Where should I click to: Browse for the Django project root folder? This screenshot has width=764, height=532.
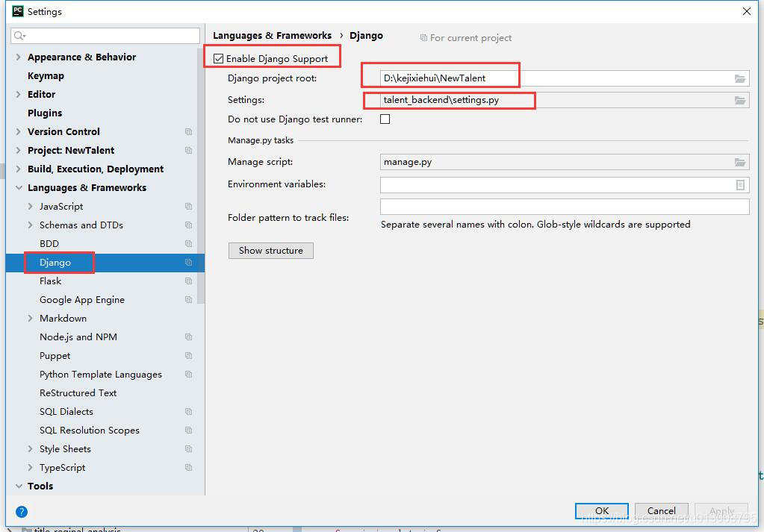[x=740, y=78]
